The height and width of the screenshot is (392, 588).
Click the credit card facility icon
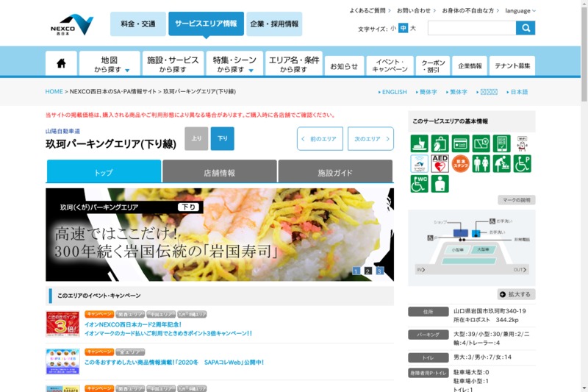461,143
